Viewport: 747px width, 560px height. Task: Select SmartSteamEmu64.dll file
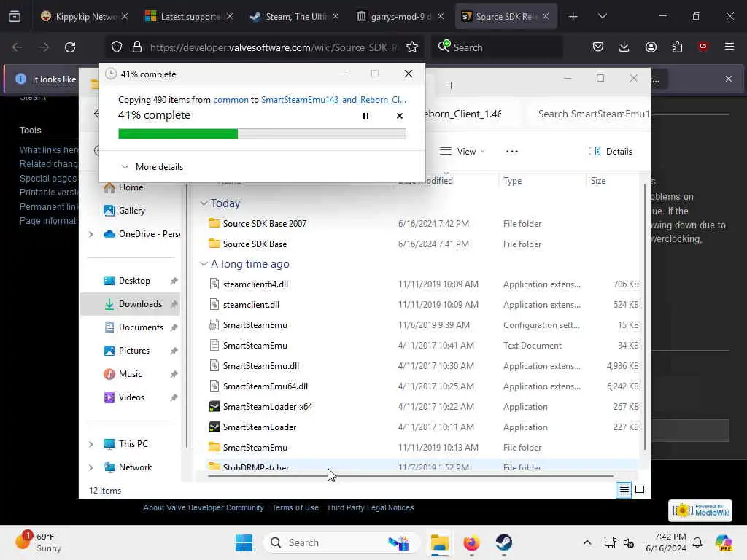point(265,386)
